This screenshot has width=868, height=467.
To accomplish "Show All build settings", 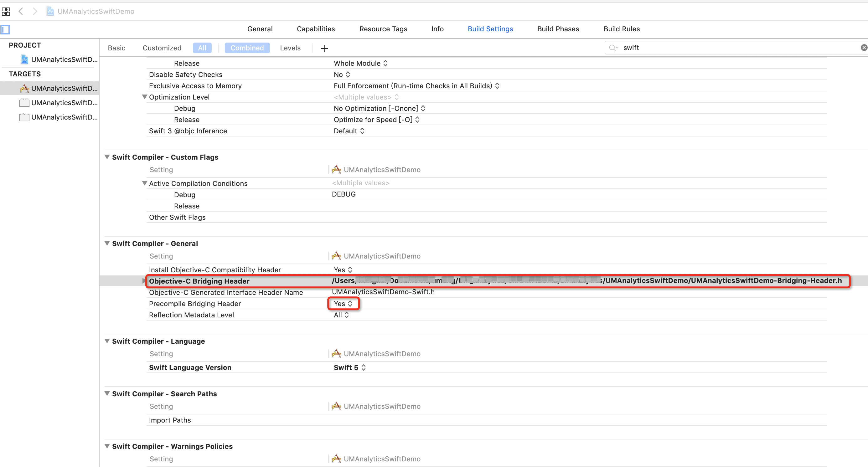I will tap(202, 48).
